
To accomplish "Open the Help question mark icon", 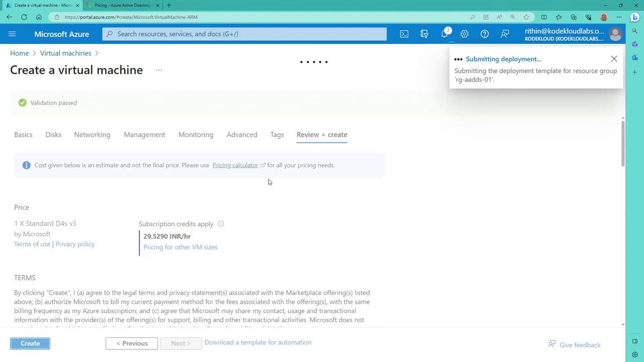I will [485, 34].
